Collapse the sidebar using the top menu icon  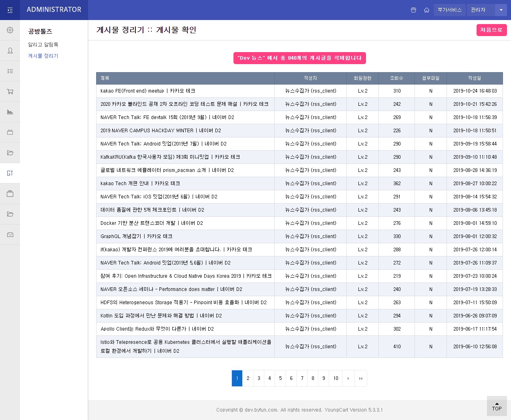tap(10, 10)
